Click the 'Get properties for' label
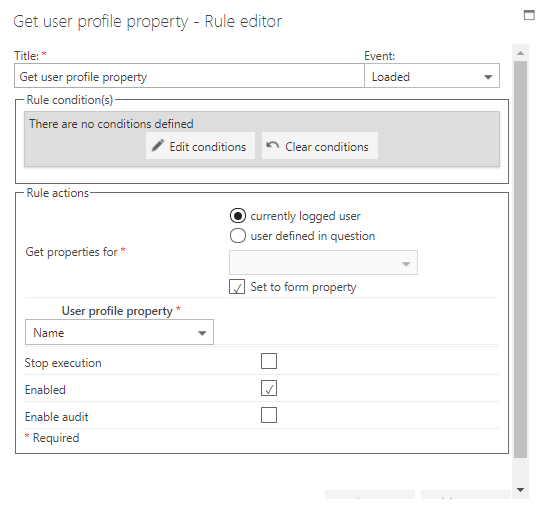Image resolution: width=543 pixels, height=525 pixels. [x=72, y=252]
